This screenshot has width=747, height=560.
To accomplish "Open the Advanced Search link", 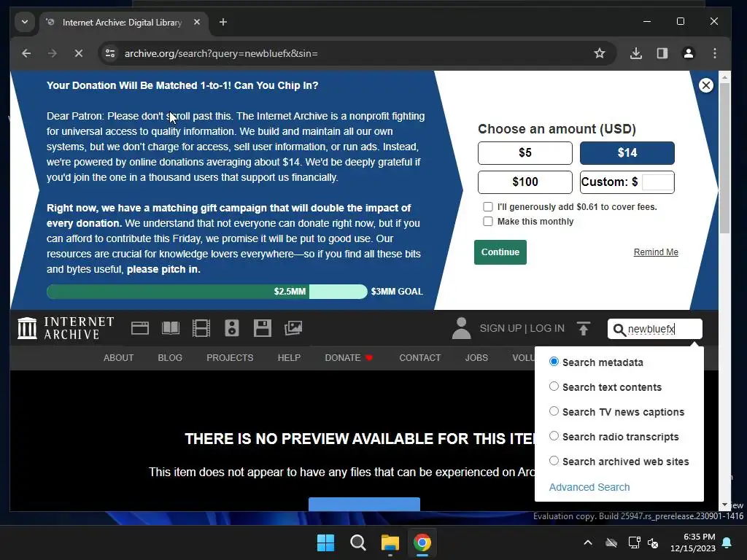I will click(x=589, y=487).
